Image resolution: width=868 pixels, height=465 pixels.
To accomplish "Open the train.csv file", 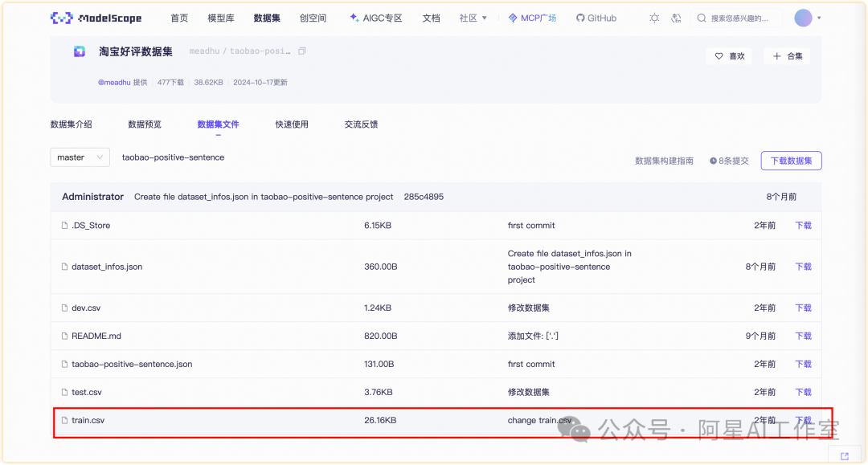I will point(88,421).
